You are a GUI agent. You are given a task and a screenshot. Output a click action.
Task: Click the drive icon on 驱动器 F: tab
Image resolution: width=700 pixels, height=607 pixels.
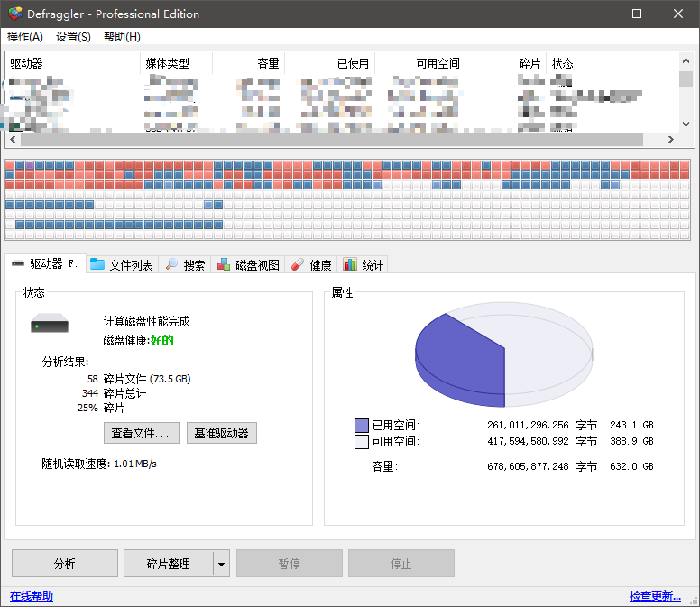coord(18,265)
